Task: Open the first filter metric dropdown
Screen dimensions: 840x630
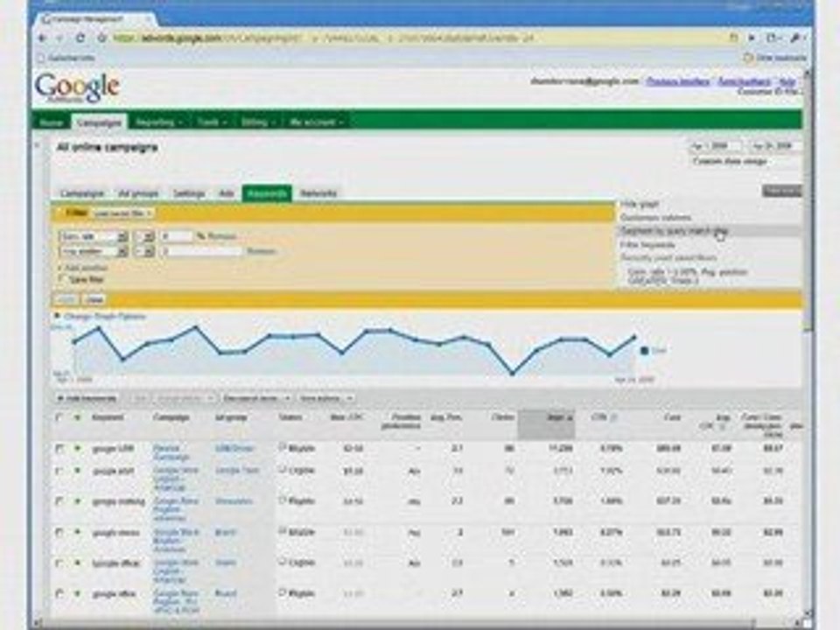Action: coord(94,237)
